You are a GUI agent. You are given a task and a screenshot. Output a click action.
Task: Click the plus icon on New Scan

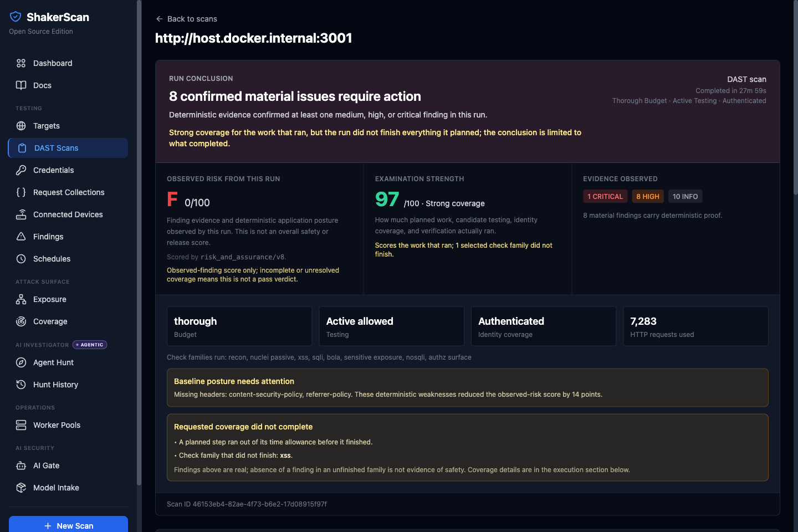48,526
